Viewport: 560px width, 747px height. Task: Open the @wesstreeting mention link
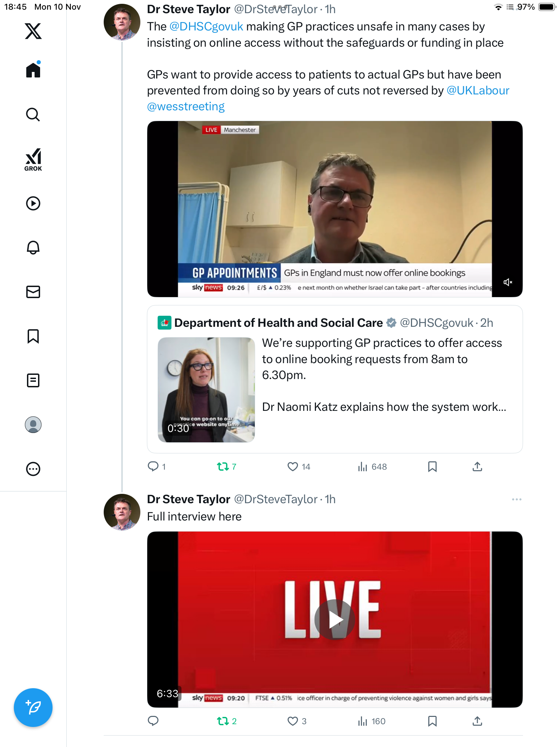(x=186, y=107)
